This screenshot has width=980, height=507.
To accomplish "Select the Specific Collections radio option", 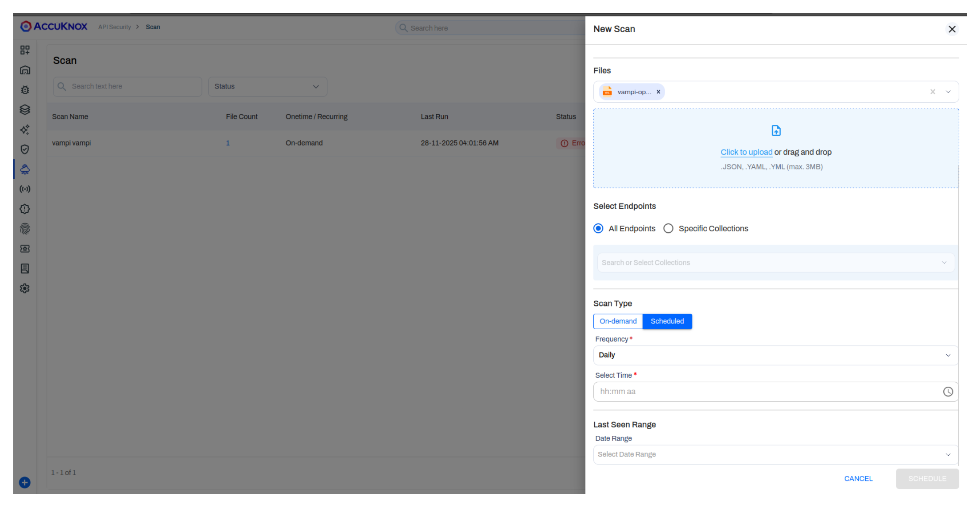I will (668, 228).
